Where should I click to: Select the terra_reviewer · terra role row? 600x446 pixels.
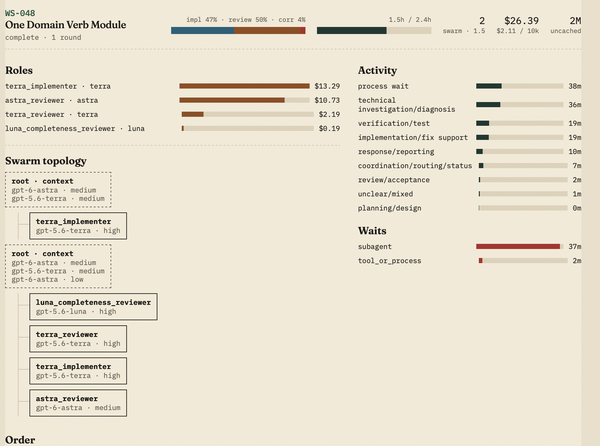pos(173,114)
